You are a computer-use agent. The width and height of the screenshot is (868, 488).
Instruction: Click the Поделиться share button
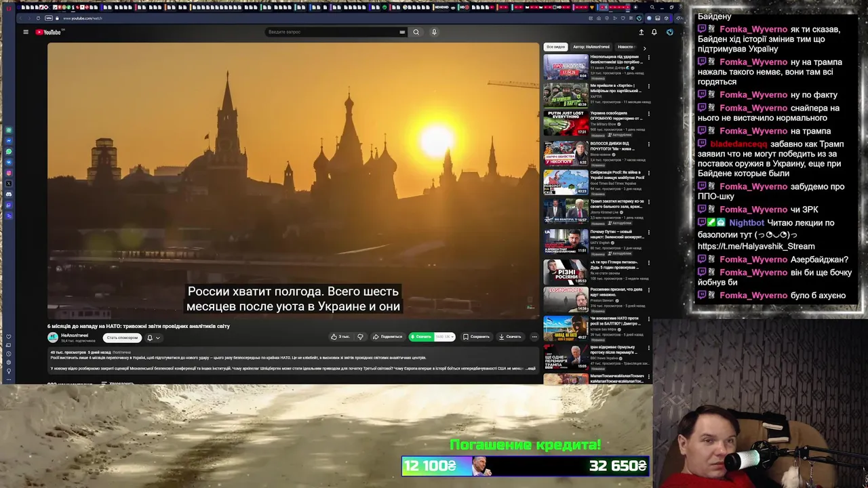click(388, 337)
